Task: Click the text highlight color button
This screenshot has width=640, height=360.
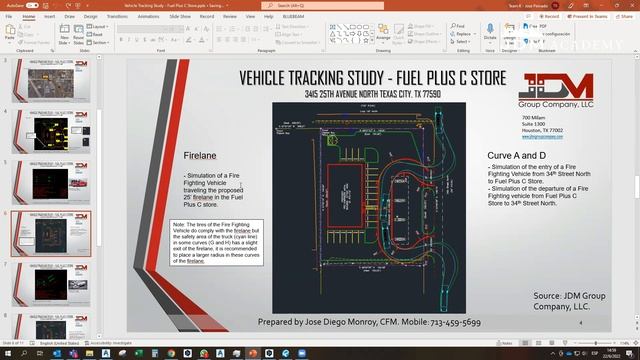Action: click(x=188, y=40)
